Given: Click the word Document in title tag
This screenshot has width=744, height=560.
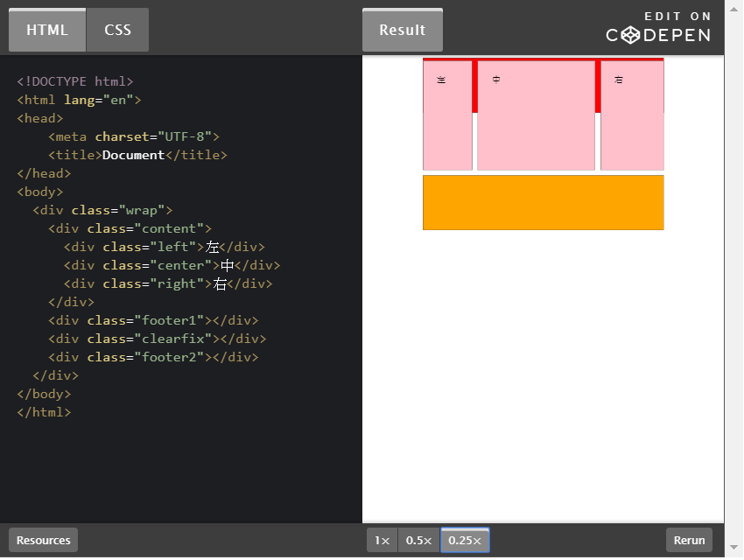Looking at the screenshot, I should [133, 155].
